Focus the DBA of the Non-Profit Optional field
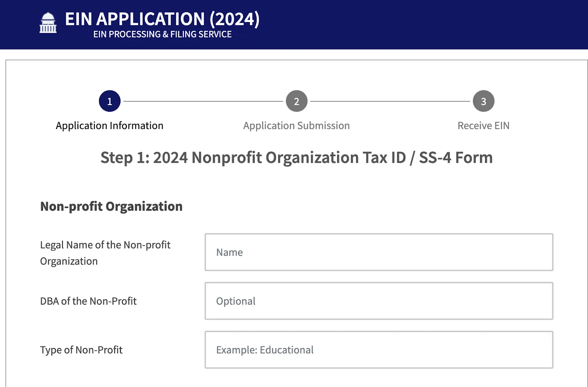Viewport: 588px width, 387px height. 379,301
